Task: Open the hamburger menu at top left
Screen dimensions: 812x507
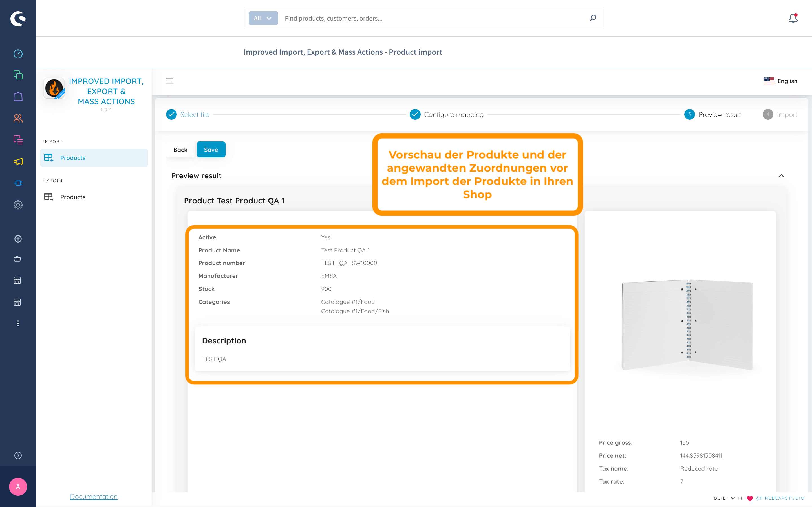Action: click(169, 81)
